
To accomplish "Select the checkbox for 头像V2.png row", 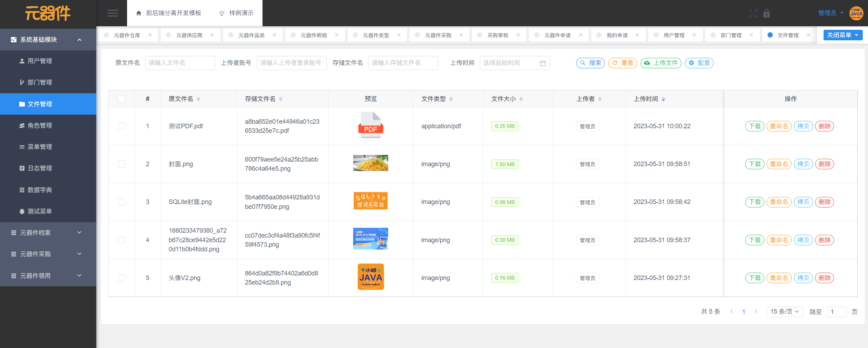I will click(x=121, y=278).
